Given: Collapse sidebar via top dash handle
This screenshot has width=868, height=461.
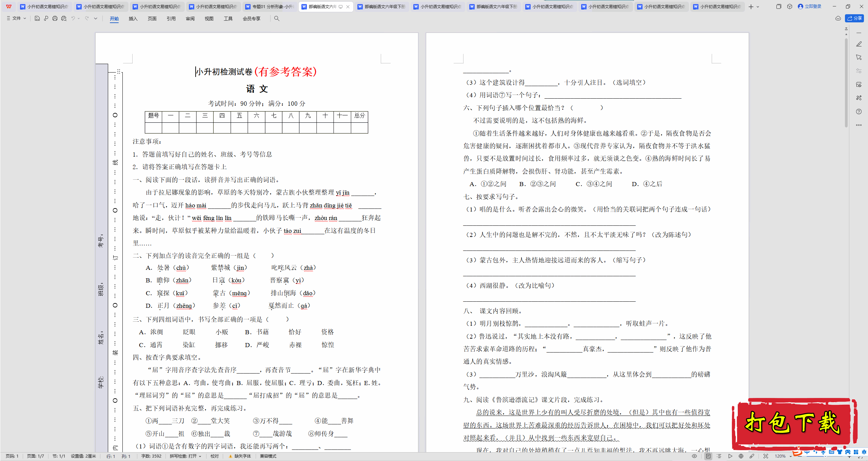Looking at the screenshot, I should pos(859,33).
